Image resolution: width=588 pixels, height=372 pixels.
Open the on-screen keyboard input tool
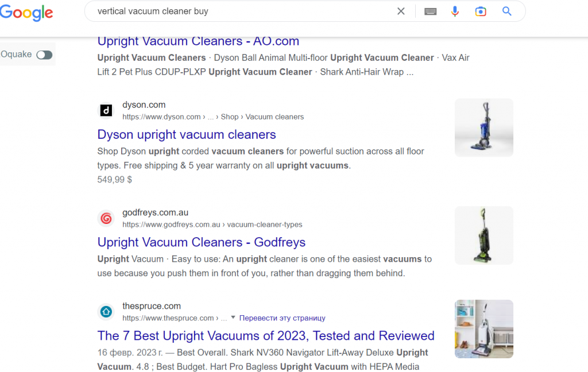coord(431,11)
